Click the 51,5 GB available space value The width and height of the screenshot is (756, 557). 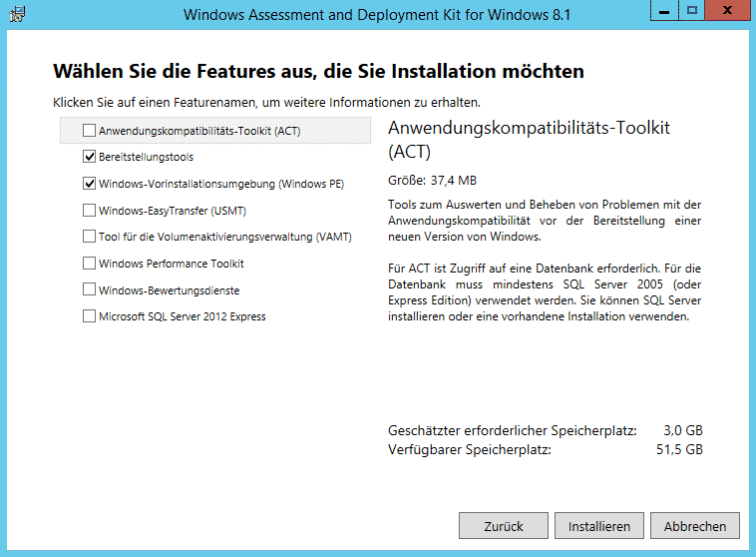[679, 449]
